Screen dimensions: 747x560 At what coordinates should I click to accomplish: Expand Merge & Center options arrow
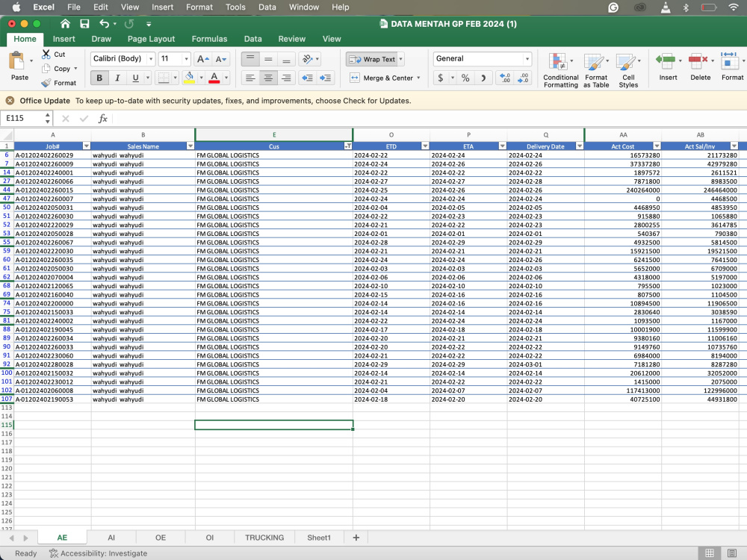tap(419, 78)
